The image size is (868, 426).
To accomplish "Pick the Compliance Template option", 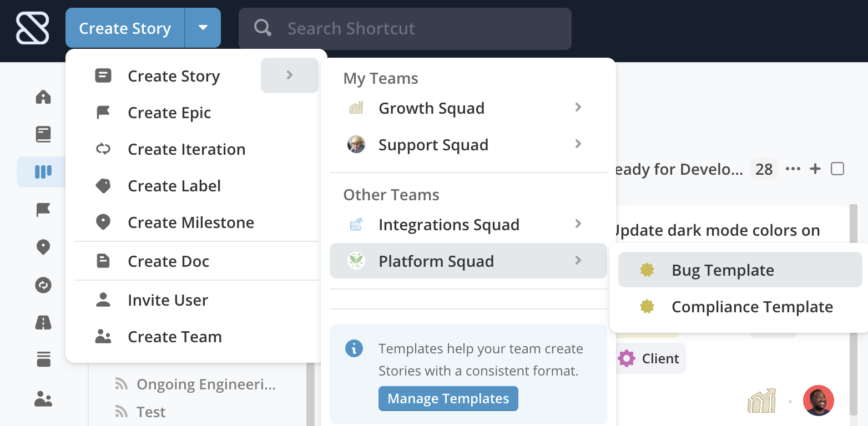I will tap(740, 307).
